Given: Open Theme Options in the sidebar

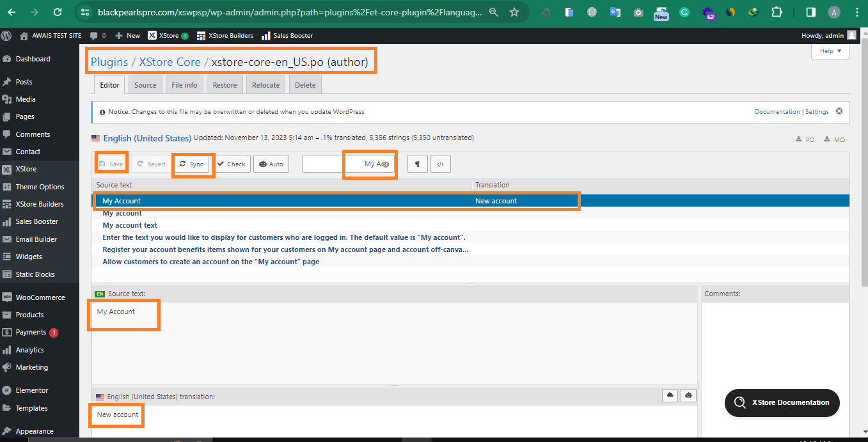Looking at the screenshot, I should tap(40, 187).
